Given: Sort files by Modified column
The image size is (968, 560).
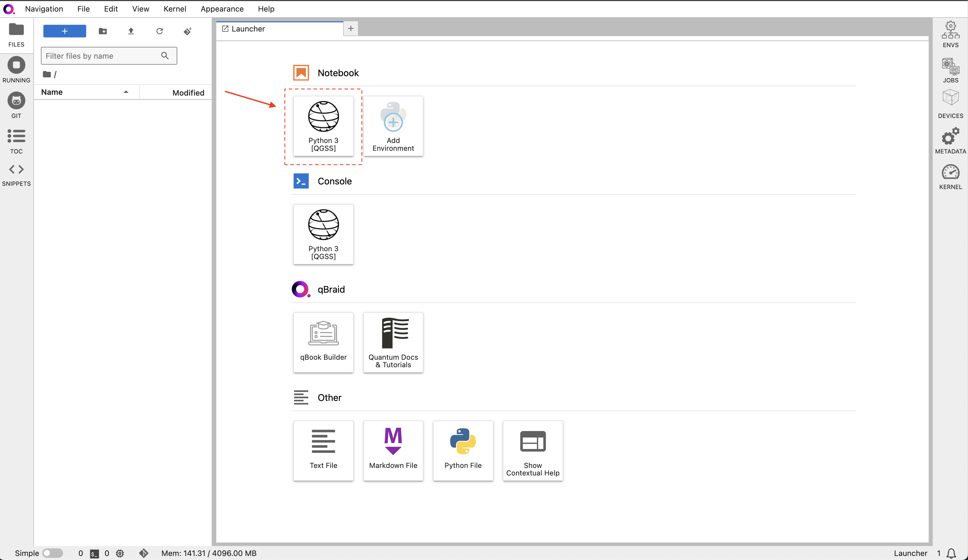Looking at the screenshot, I should pos(176,92).
